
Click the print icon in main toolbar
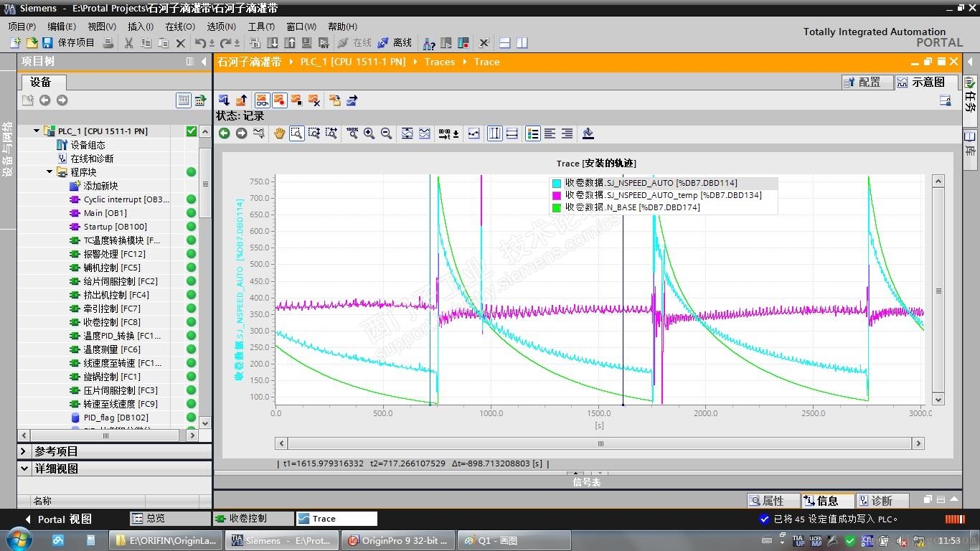[108, 43]
